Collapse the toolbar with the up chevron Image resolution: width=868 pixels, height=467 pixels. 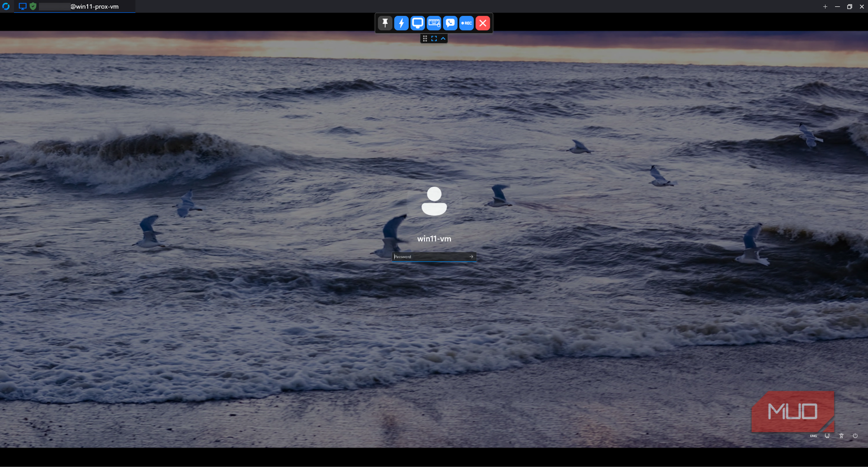click(x=443, y=38)
